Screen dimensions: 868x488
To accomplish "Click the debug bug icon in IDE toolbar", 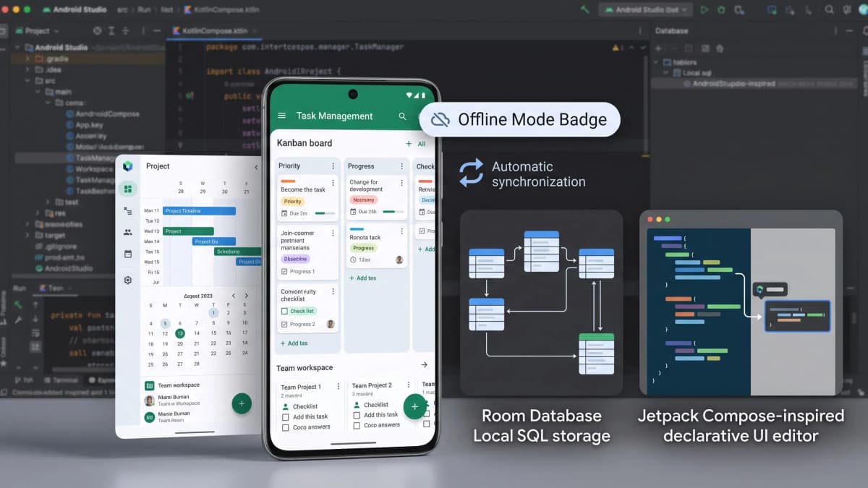I will coord(723,9).
